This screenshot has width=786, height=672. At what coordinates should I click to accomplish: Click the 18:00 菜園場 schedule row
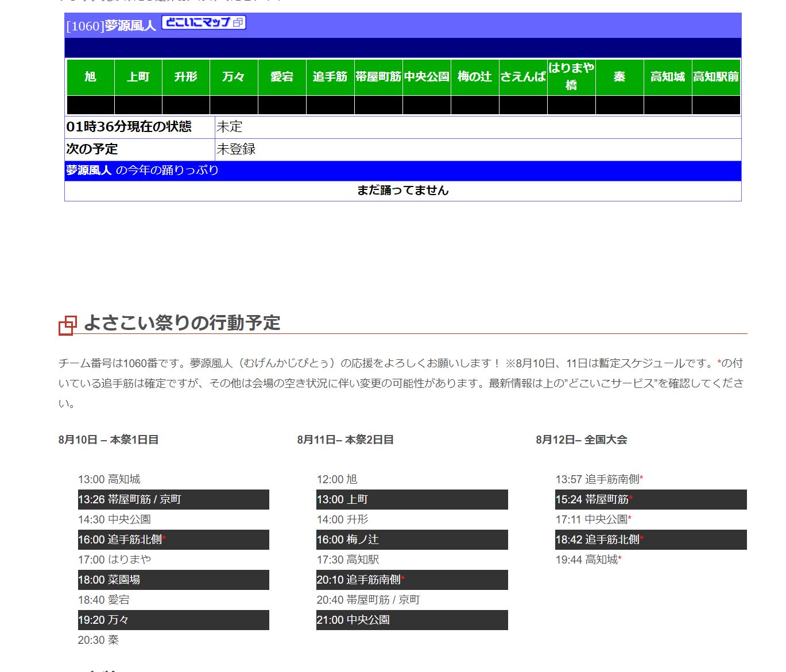coord(173,580)
